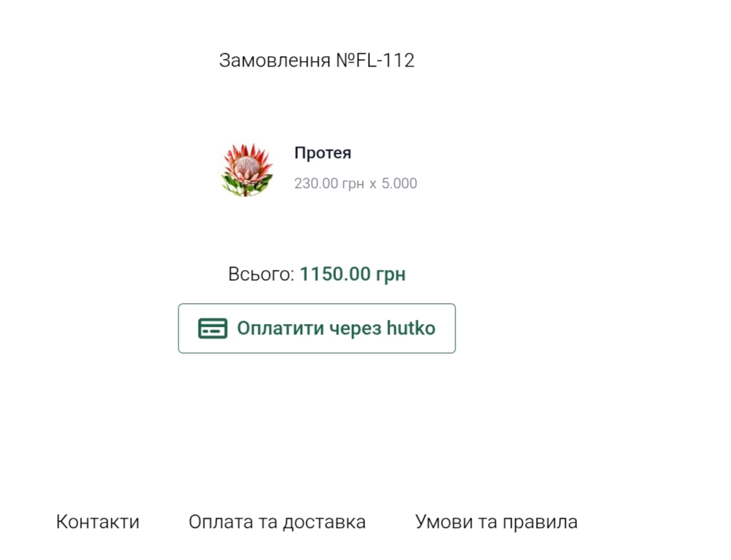The height and width of the screenshot is (560, 731).
Task: Click the Замовлення №FL-112 order heading
Action: click(x=317, y=60)
